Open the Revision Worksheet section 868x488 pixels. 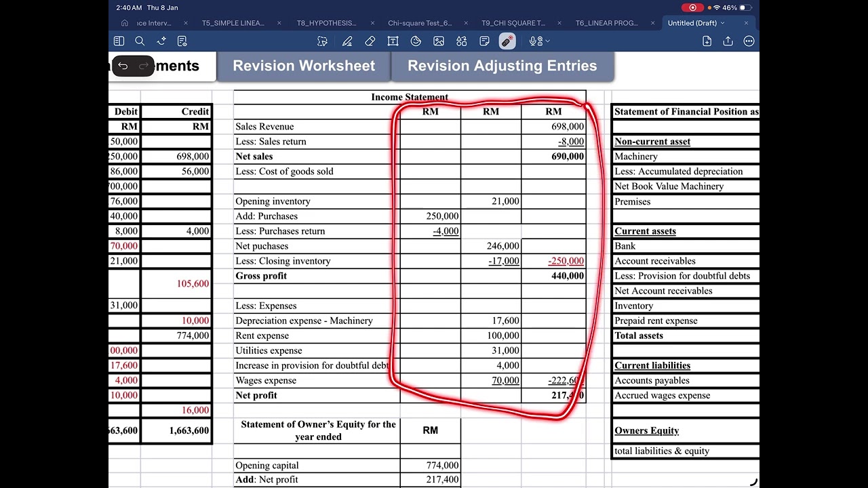tap(304, 66)
